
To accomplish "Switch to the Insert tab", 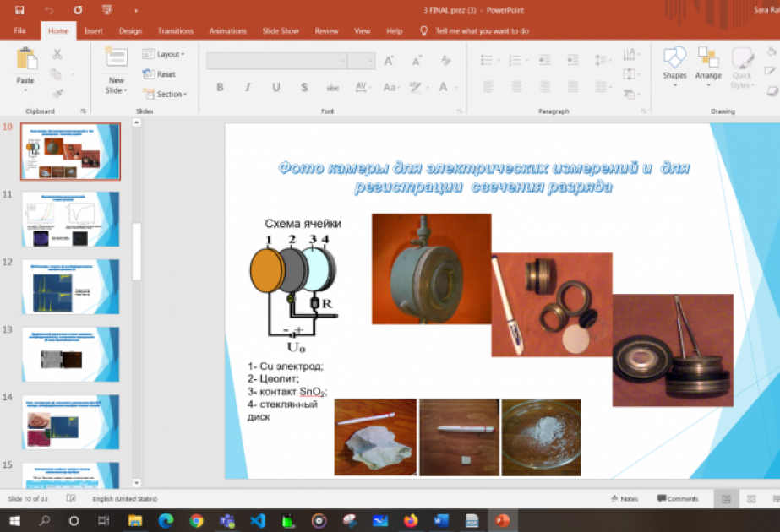I will click(94, 31).
